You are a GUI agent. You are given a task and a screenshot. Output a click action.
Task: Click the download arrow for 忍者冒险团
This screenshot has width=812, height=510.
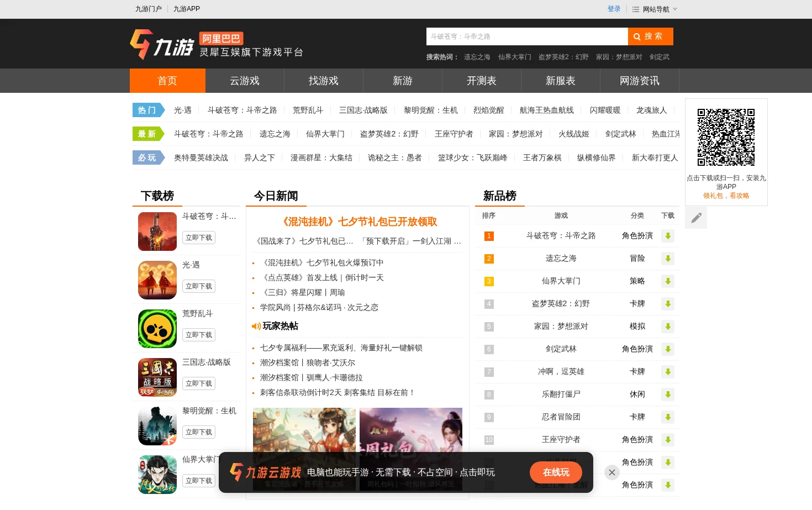coord(668,417)
